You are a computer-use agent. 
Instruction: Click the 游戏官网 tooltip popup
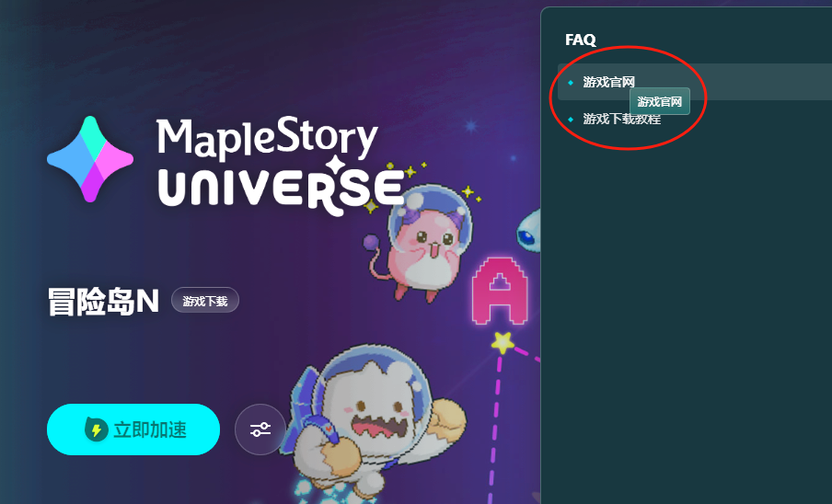click(x=660, y=101)
